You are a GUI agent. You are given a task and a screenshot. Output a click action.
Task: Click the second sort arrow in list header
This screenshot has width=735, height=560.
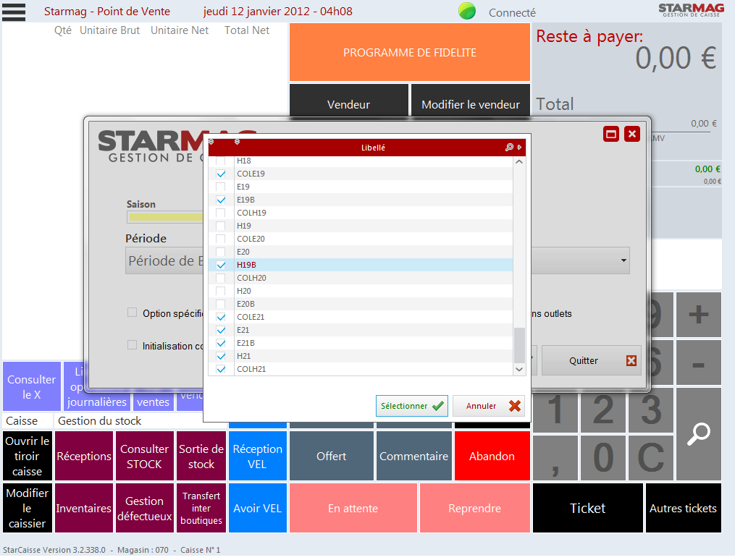(x=238, y=141)
